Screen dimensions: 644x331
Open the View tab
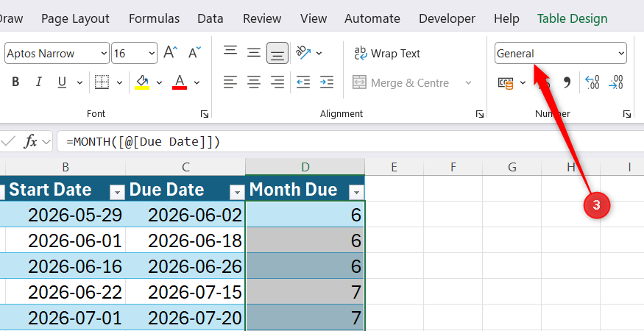click(x=314, y=18)
